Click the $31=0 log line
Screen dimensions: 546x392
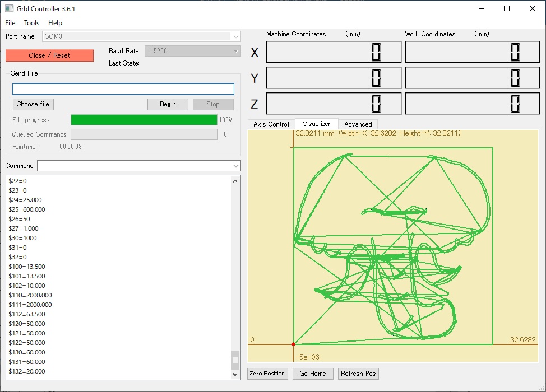[17, 248]
